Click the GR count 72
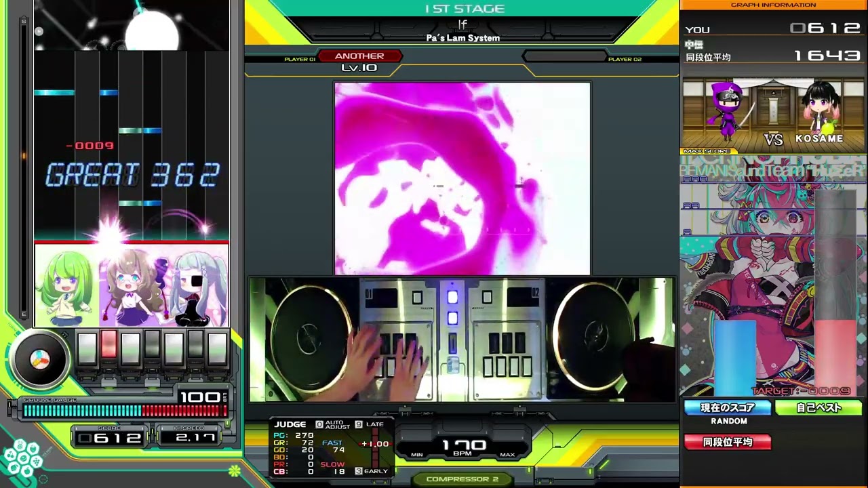Image resolution: width=868 pixels, height=488 pixels. [x=307, y=443]
